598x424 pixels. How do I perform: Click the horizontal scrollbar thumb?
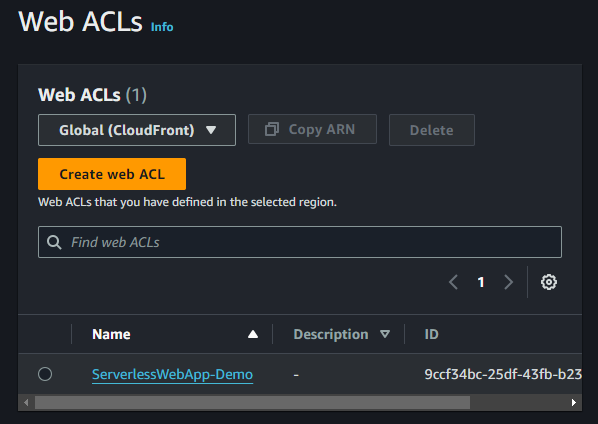click(x=252, y=402)
